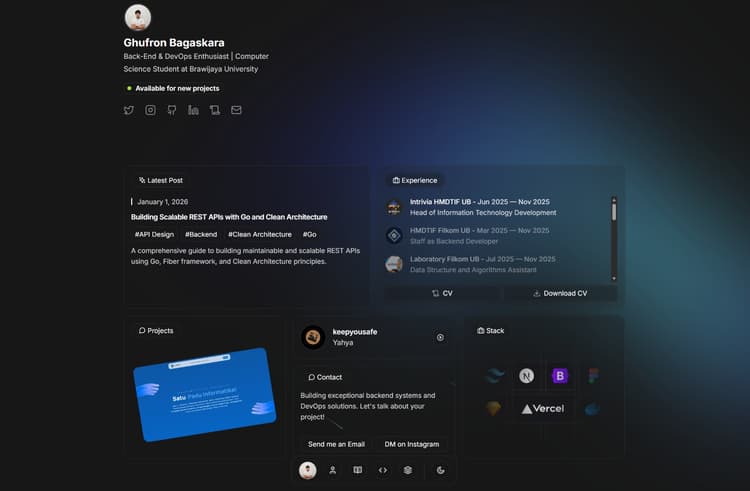Screen dimensions: 750x491
Task: Click the Next.js stack icon
Action: (527, 376)
